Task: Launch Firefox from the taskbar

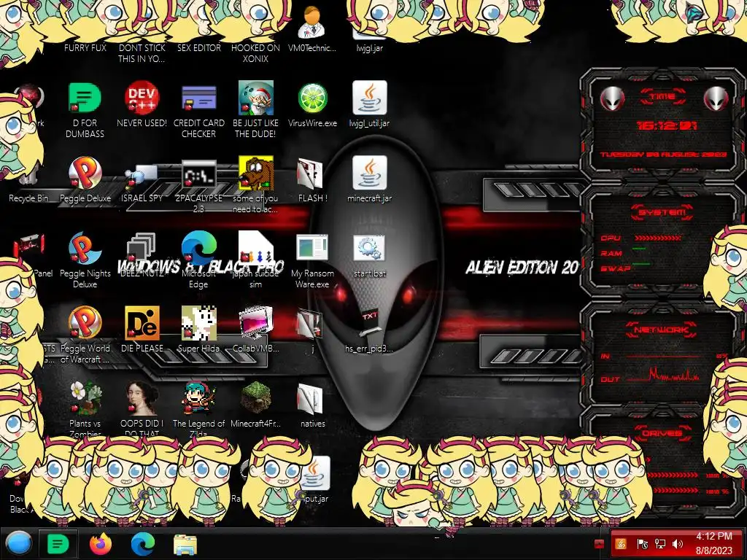Action: (101, 543)
